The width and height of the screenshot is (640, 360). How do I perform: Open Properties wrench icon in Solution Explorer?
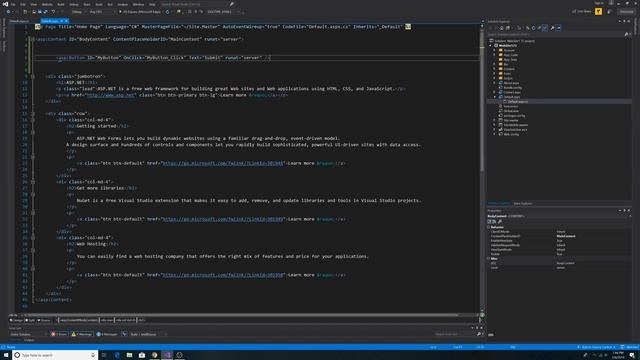click(552, 28)
